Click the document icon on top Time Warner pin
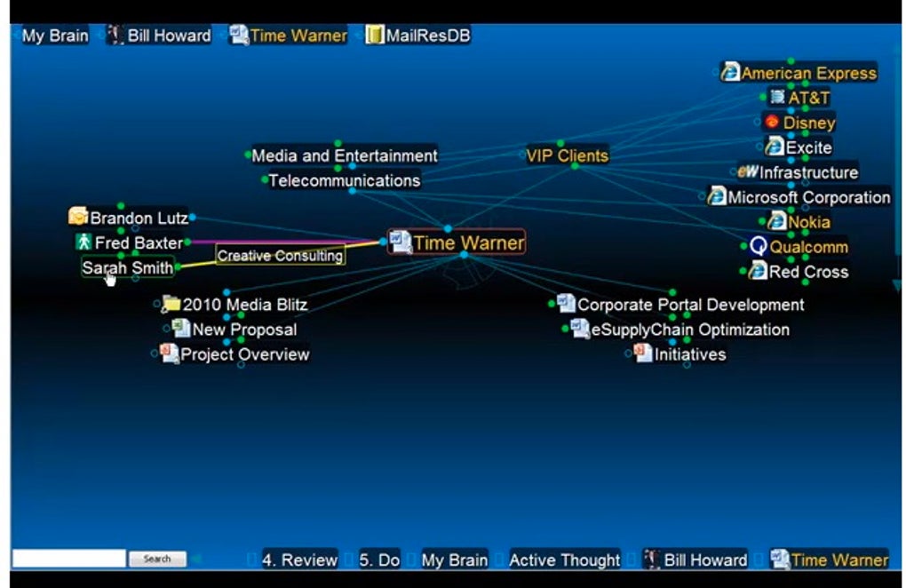 (x=239, y=35)
